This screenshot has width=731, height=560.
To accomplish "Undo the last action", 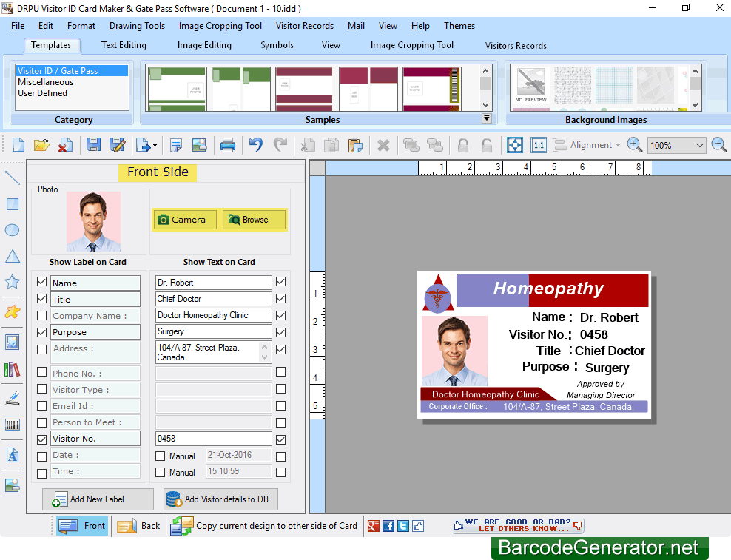I will [255, 145].
